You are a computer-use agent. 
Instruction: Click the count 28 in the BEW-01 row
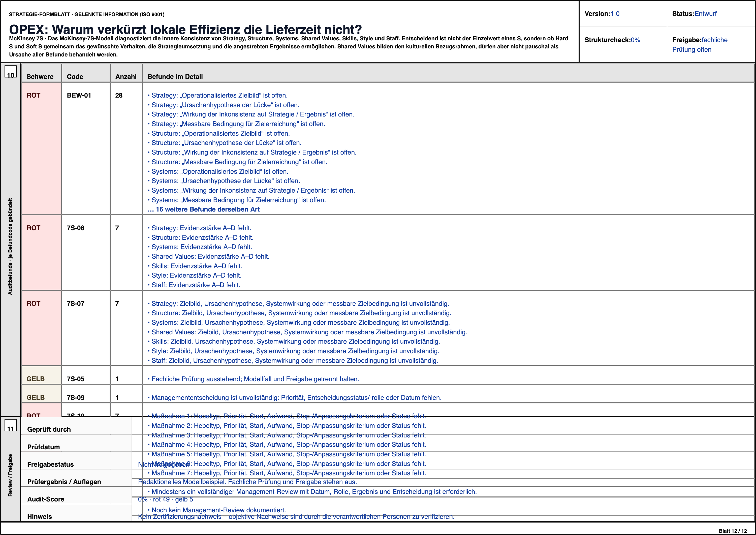click(119, 95)
